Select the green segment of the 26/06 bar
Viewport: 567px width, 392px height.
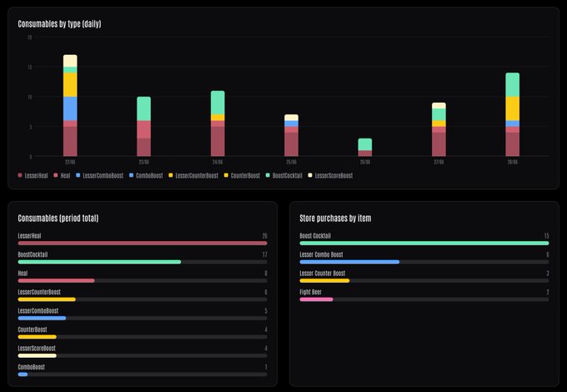coord(365,144)
